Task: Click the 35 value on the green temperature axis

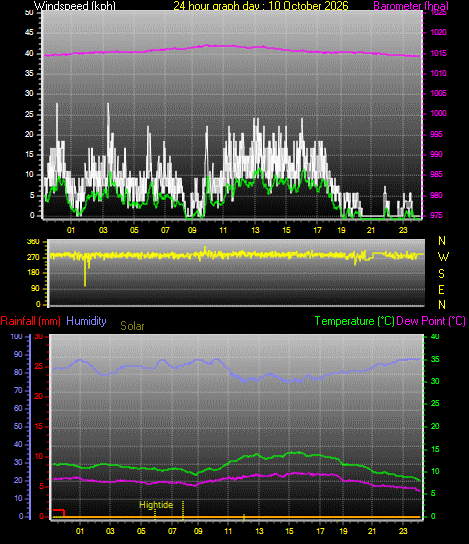Action: tap(435, 359)
